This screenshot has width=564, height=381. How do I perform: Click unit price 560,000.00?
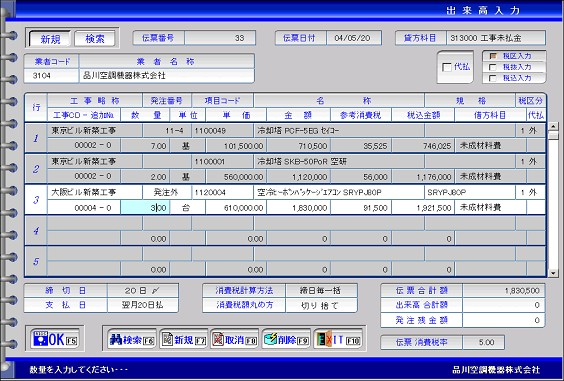(236, 177)
